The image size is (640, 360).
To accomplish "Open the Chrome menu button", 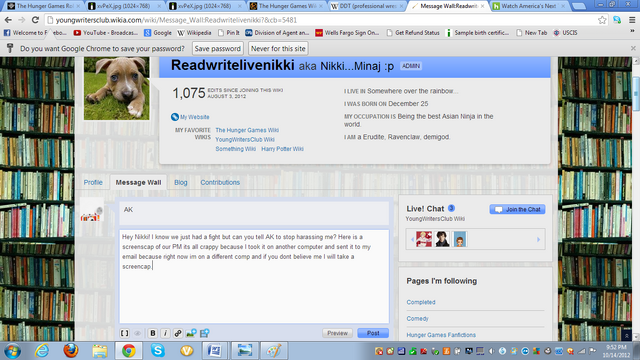I will point(632,20).
